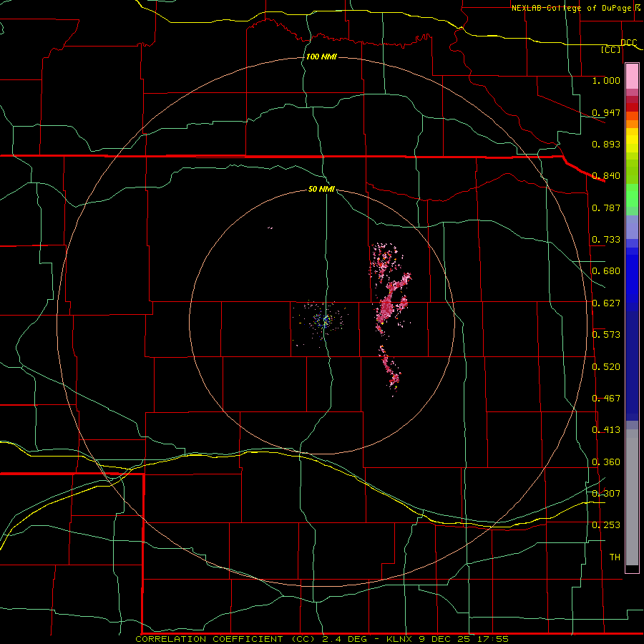Pick the light pink color at the top of the scale bar

632,77
